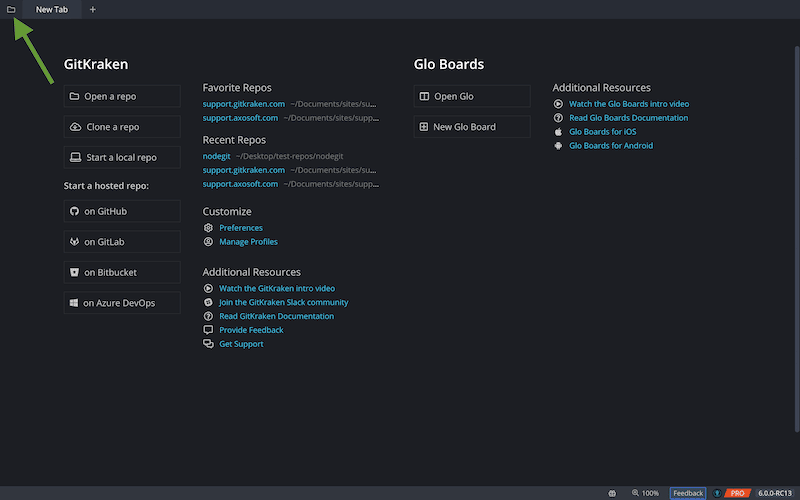Click the New Glo Board button

click(472, 127)
